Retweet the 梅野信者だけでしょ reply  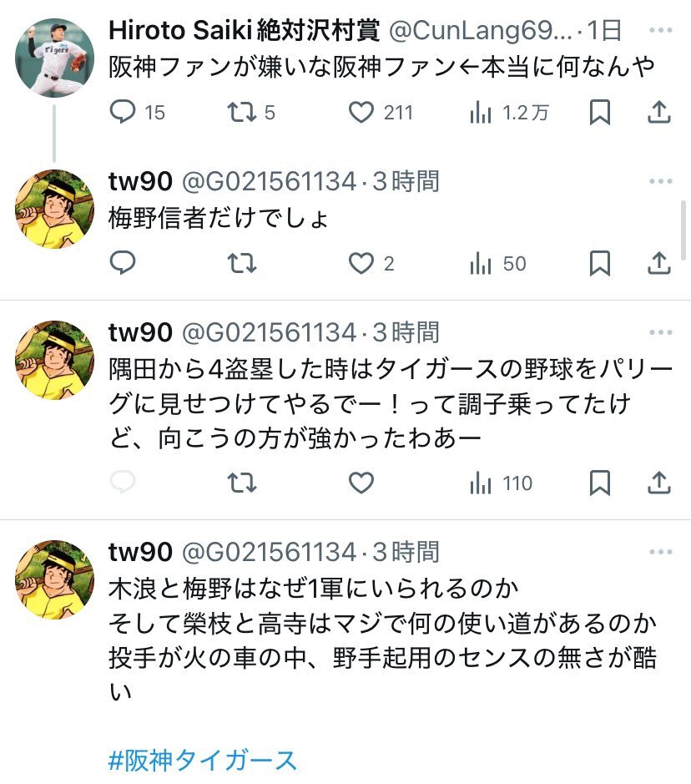click(242, 264)
